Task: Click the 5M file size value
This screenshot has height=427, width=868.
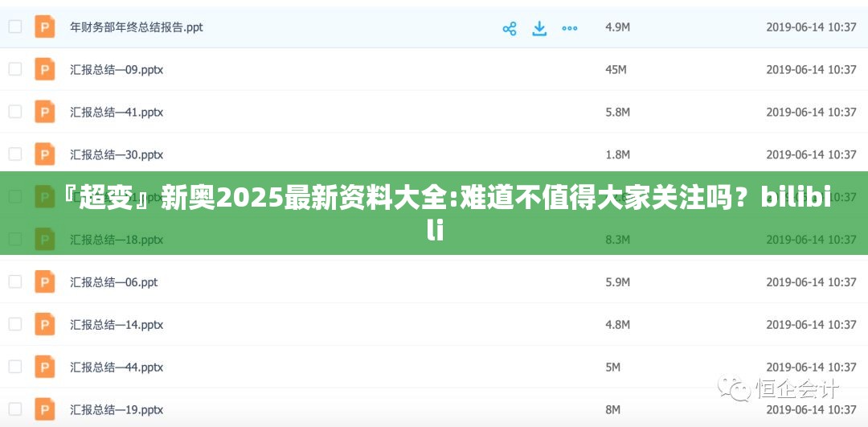Action: pyautogui.click(x=612, y=367)
